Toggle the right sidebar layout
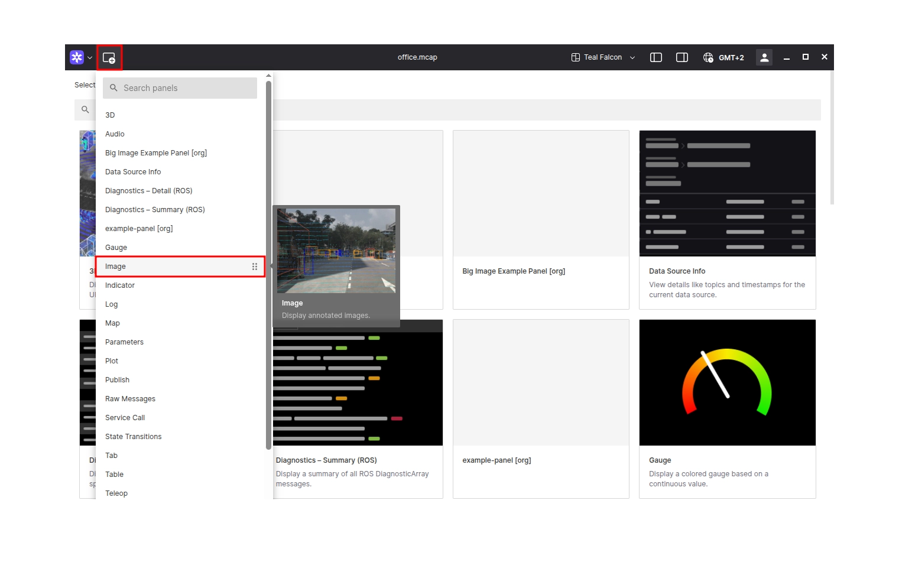Viewport: 899px width, 588px height. pos(681,57)
